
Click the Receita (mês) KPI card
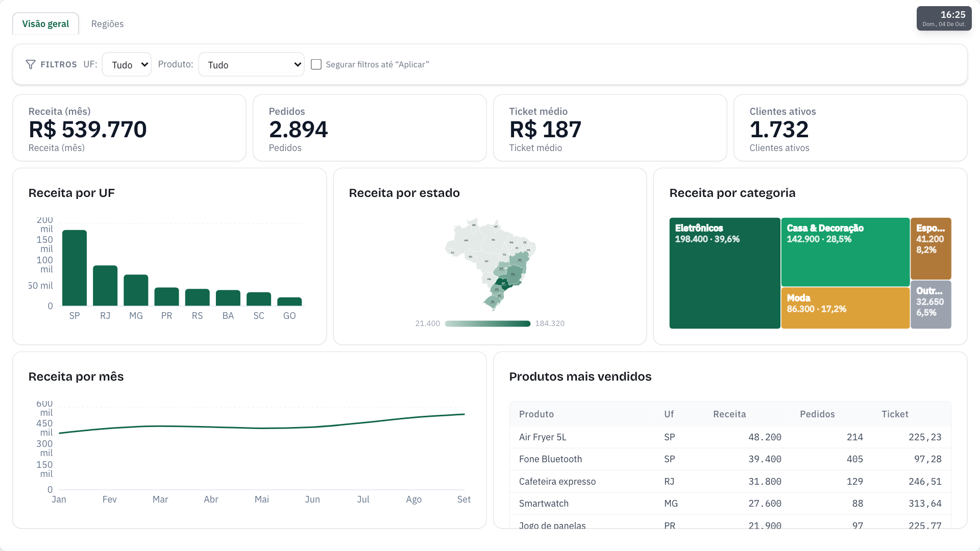pyautogui.click(x=129, y=128)
